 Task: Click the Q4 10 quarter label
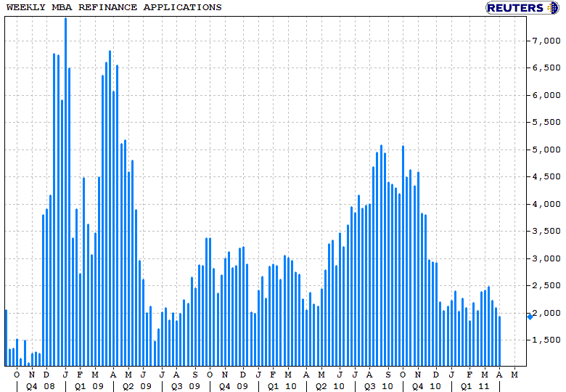(426, 386)
